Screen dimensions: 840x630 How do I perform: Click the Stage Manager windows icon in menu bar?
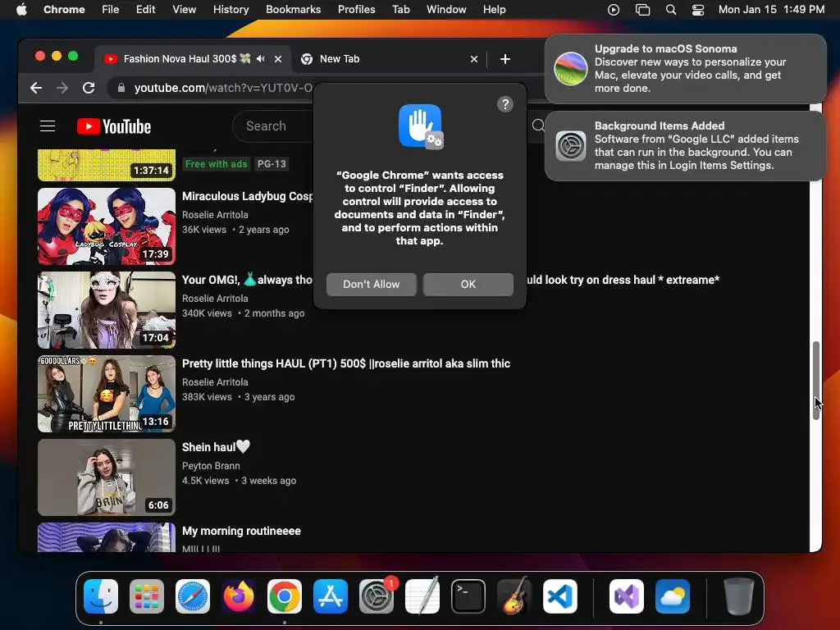click(642, 10)
